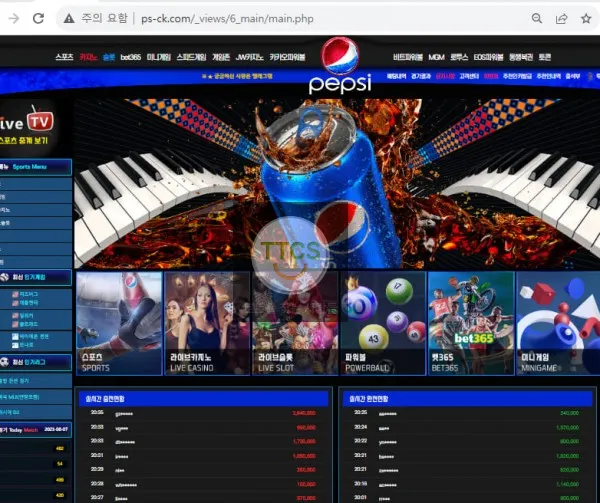Open the Live TV sports broadcast icon
The height and width of the screenshot is (503, 600).
pyautogui.click(x=27, y=125)
